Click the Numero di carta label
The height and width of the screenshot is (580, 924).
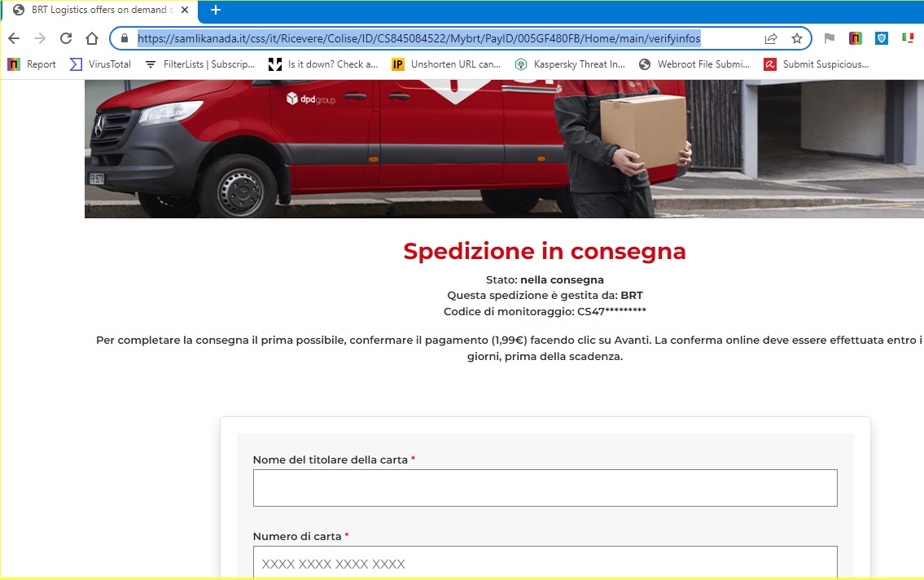tap(297, 536)
